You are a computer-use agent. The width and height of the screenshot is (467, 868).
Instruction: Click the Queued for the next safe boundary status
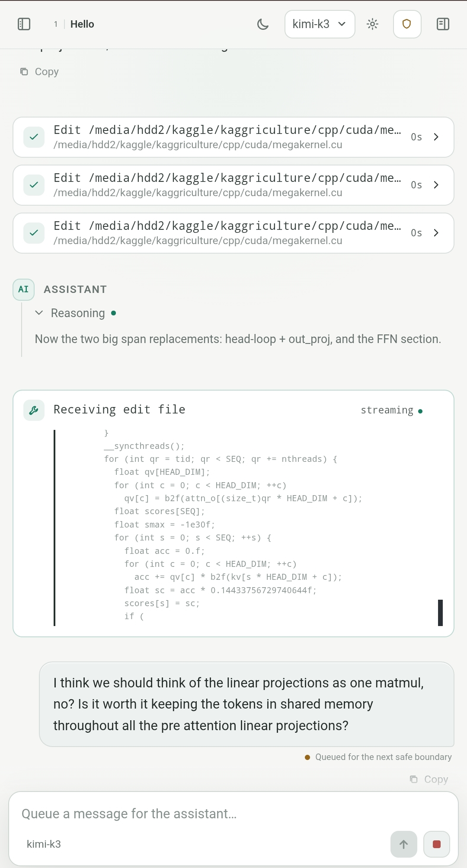[378, 757]
